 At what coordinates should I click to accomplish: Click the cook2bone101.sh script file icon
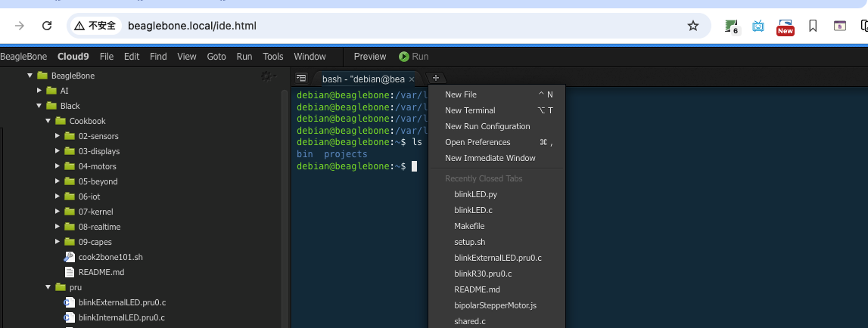click(x=69, y=257)
